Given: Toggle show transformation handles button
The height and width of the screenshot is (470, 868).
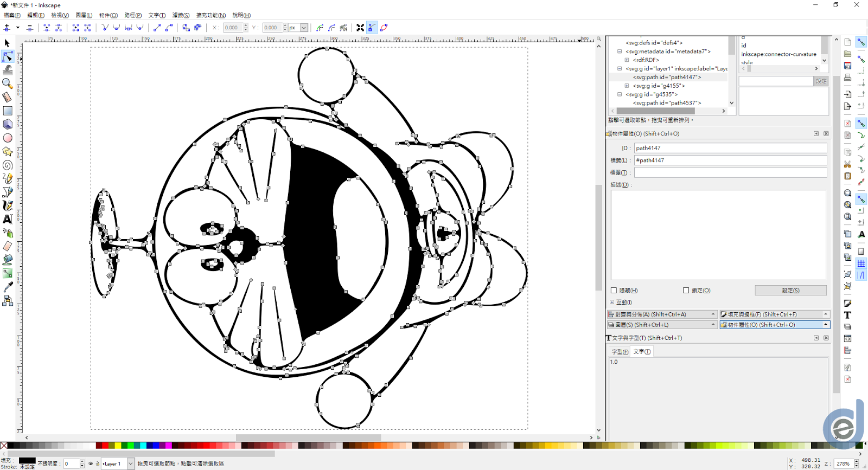Looking at the screenshot, I should click(360, 28).
